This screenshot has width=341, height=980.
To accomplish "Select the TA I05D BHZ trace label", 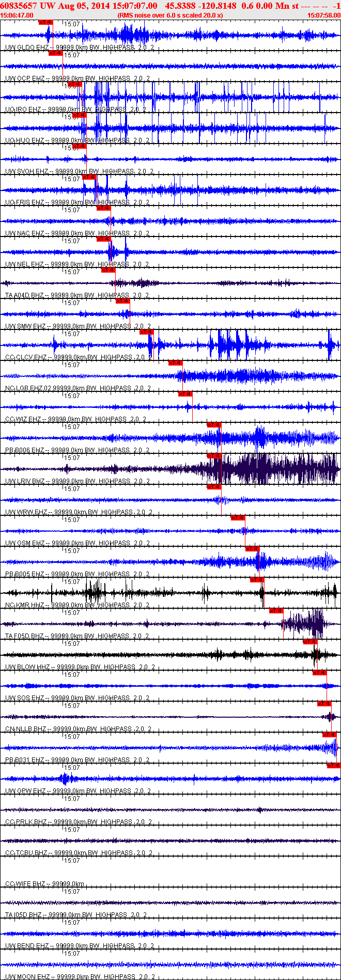I will pyautogui.click(x=76, y=915).
